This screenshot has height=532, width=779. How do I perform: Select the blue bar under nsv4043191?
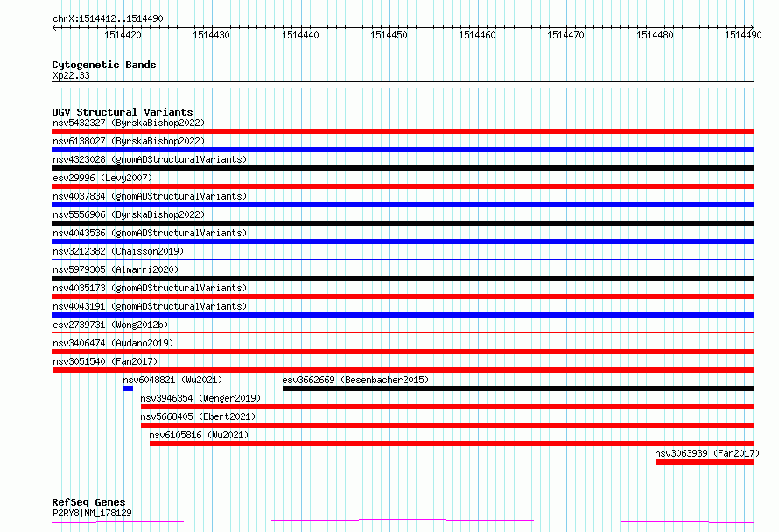403,315
